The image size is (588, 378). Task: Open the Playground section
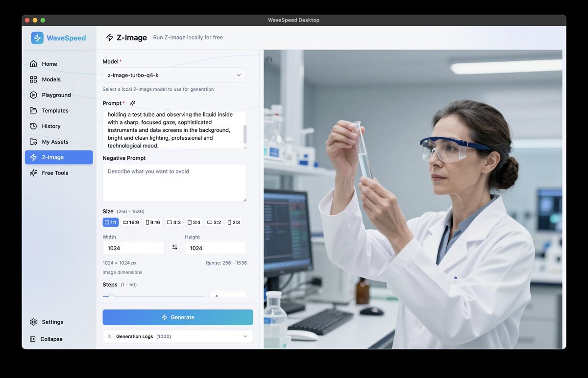[x=59, y=95]
